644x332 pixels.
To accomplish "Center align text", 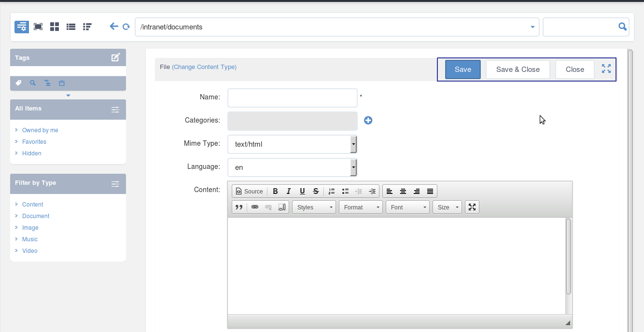I will [403, 191].
